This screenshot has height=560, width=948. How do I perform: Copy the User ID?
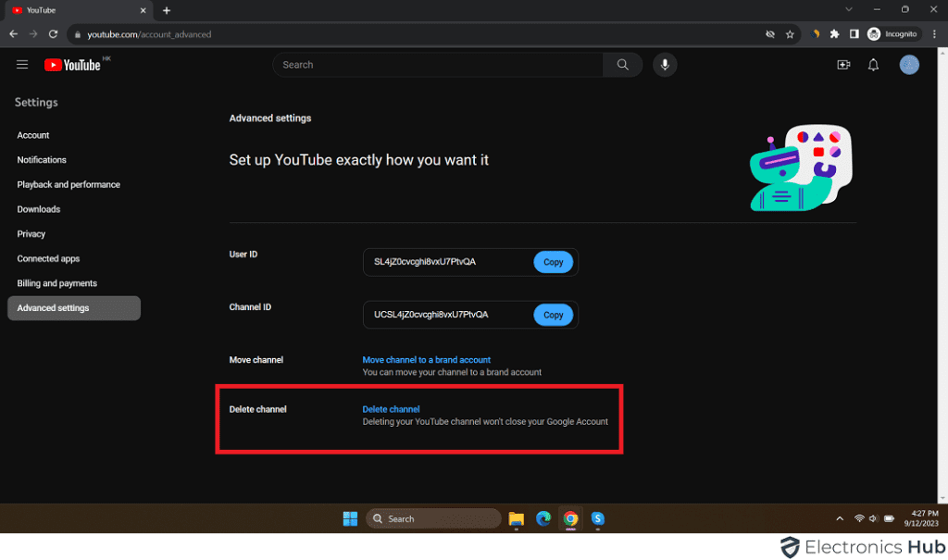pos(553,262)
